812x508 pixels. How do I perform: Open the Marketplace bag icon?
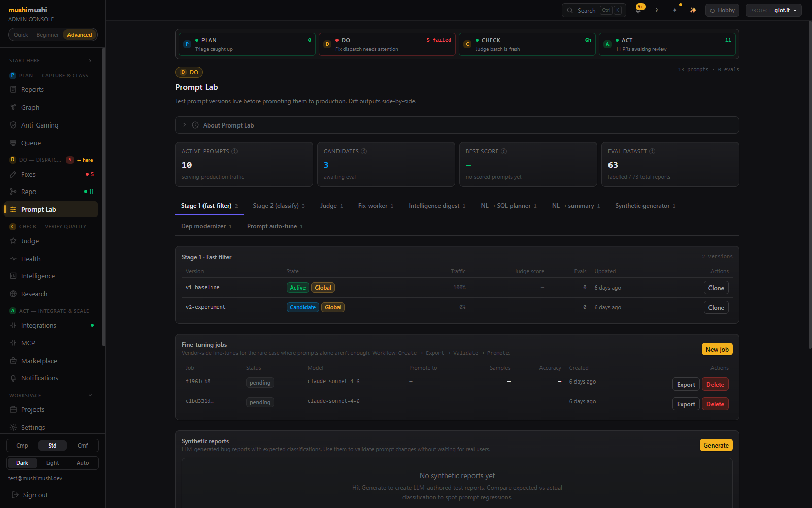click(x=13, y=361)
